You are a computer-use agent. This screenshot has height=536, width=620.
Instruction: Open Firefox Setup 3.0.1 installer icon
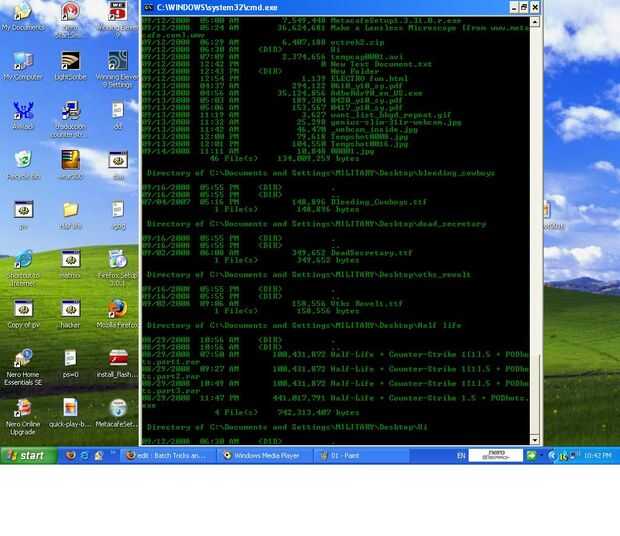(117, 268)
